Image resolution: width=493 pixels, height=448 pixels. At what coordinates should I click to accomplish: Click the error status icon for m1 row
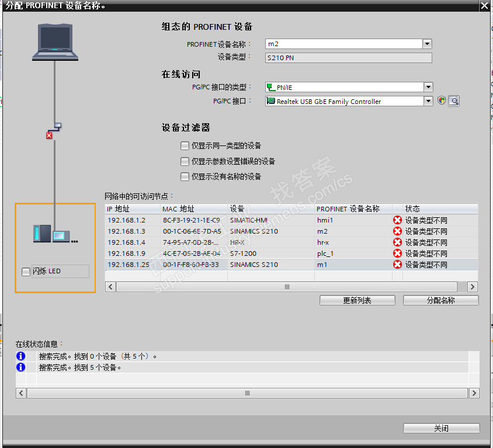(x=397, y=265)
